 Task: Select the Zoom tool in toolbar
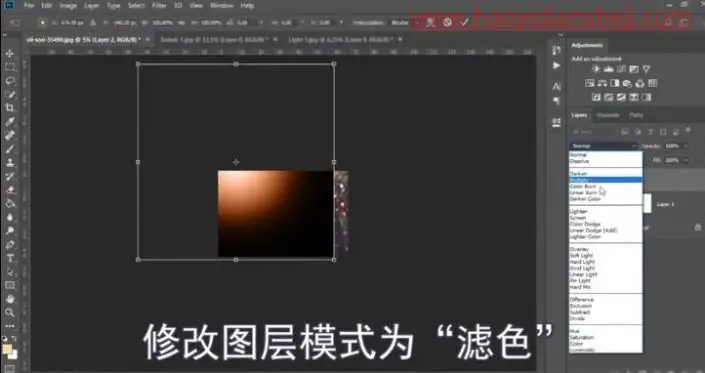click(9, 313)
